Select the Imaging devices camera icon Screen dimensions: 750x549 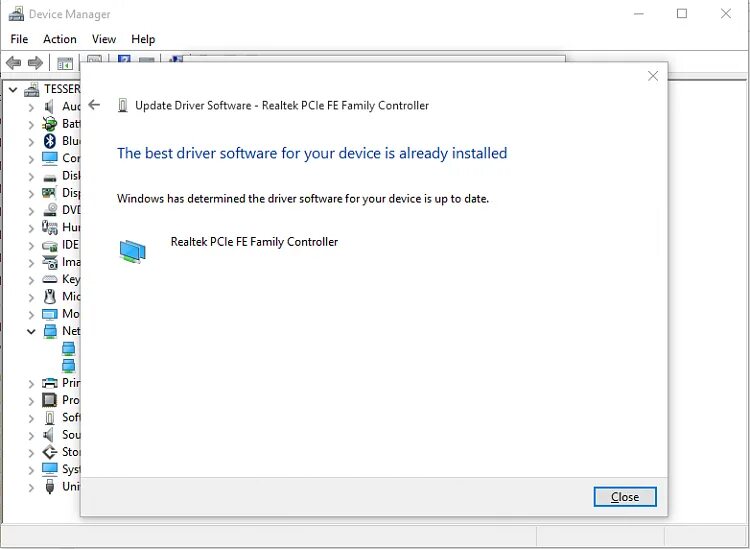coord(50,262)
